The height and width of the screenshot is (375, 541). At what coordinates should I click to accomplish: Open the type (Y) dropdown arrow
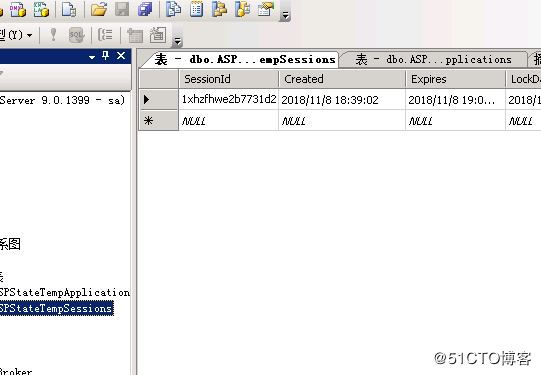30,35
